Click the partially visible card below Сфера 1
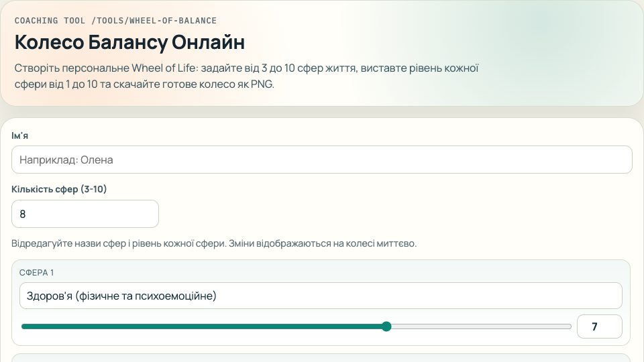 (321, 357)
